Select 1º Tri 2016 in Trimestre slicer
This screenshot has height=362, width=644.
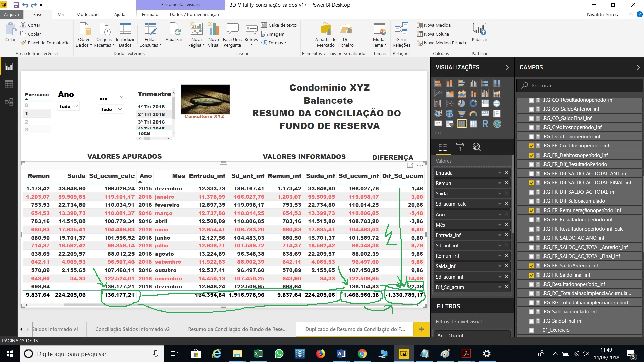click(x=151, y=107)
